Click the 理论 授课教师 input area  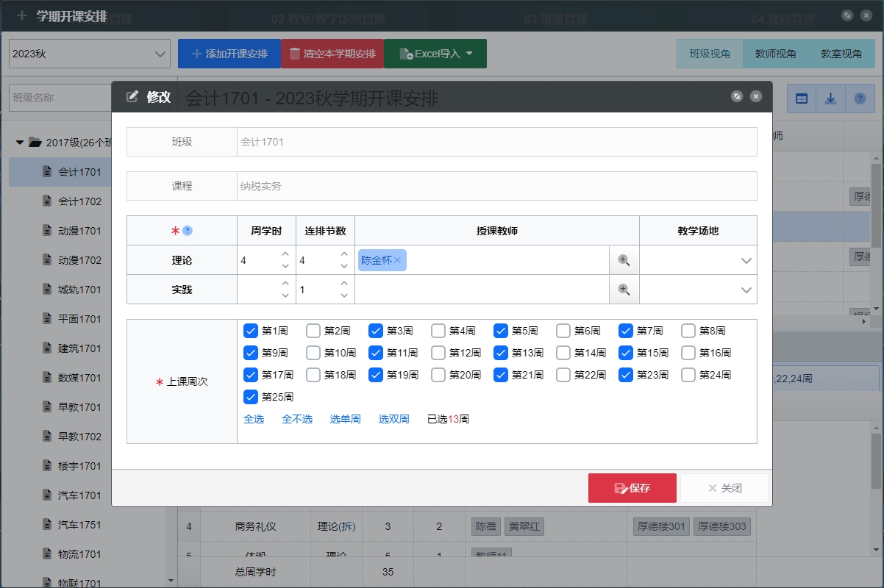482,260
